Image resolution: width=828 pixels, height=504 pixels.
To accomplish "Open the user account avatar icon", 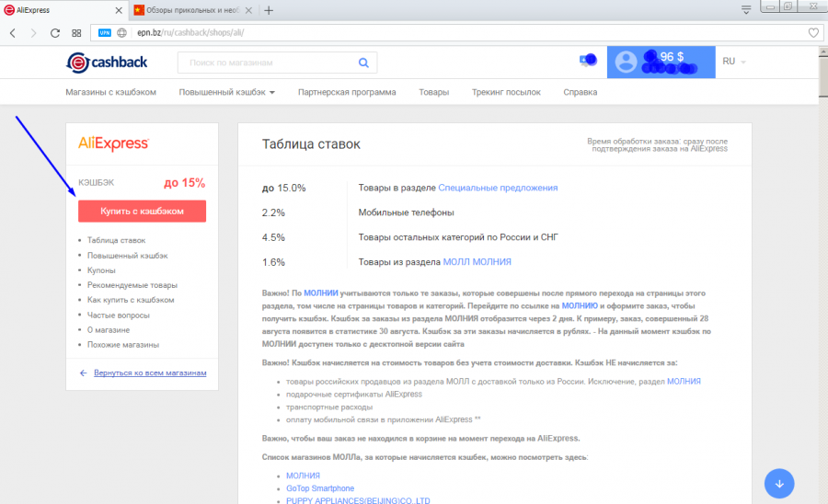I will pyautogui.click(x=626, y=62).
